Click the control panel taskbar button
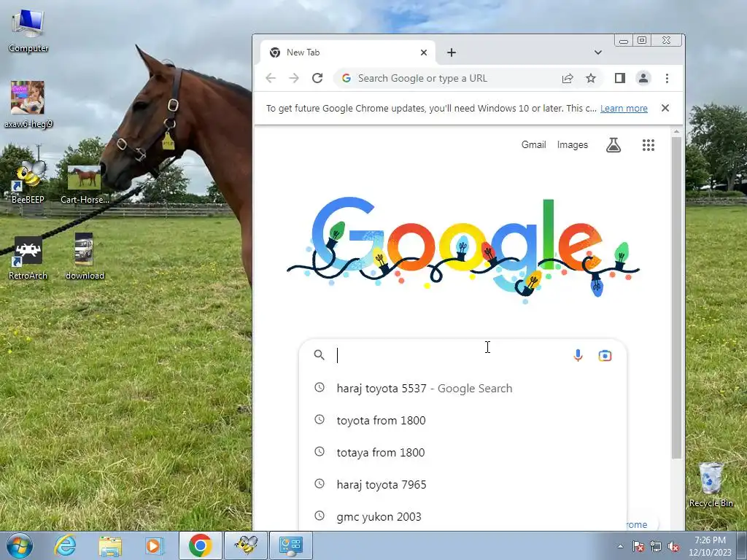This screenshot has height=560, width=747. (291, 545)
